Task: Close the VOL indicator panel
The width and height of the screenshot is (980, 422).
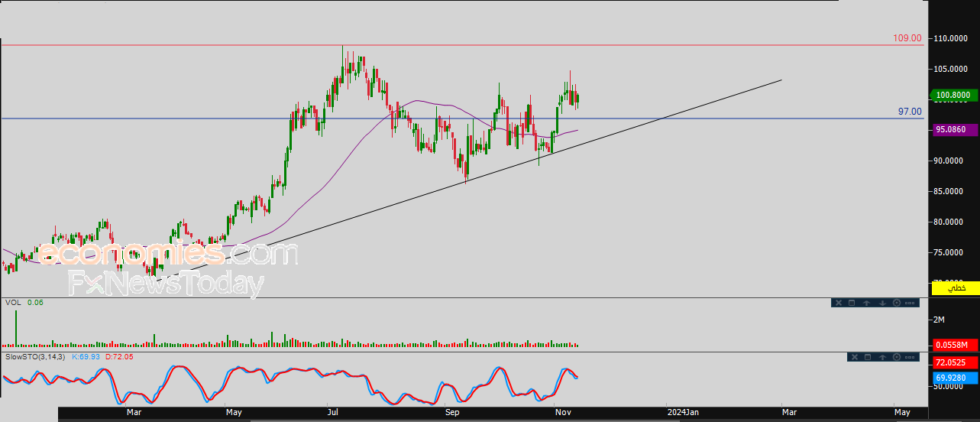Action: (x=839, y=303)
